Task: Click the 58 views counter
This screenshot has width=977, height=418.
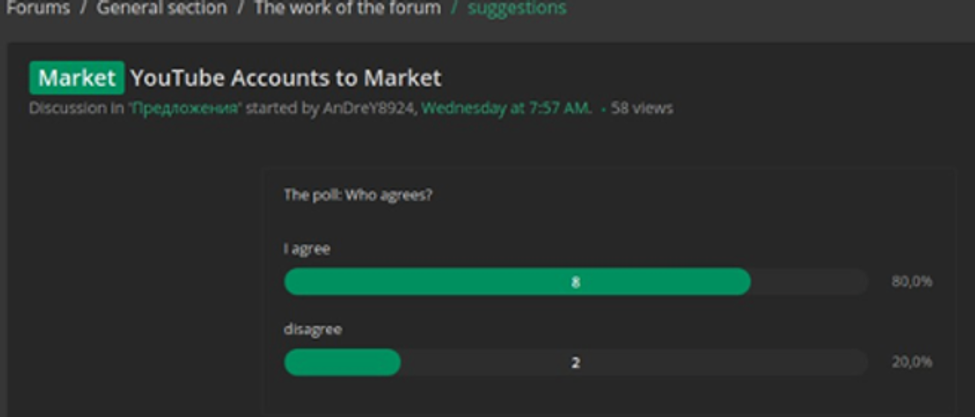Action: [642, 108]
